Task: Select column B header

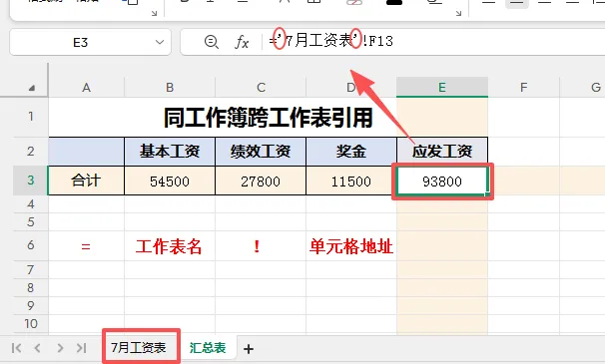Action: point(170,87)
